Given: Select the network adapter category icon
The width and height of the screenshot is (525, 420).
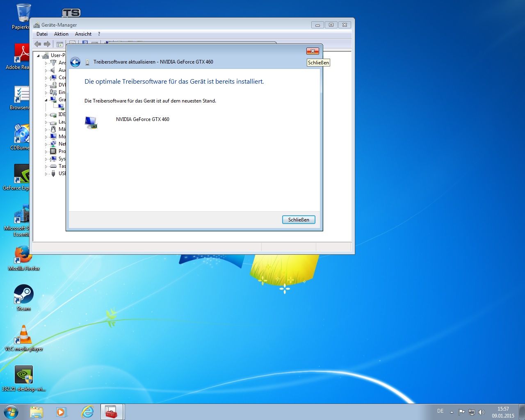Looking at the screenshot, I should tap(53, 144).
